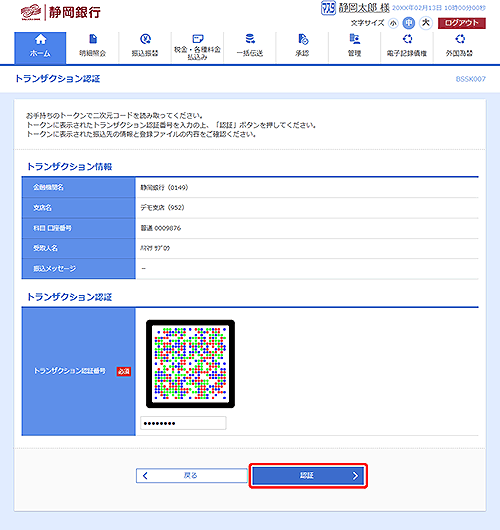The image size is (500, 530).
Task: Click the 受取人名 row label
Action: pos(45,248)
